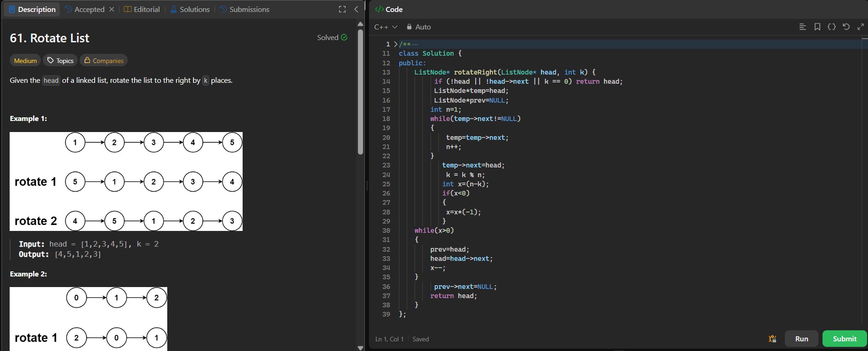Click the bookmark icon in code toolbar
Image resolution: width=868 pixels, height=351 pixels.
pos(817,27)
